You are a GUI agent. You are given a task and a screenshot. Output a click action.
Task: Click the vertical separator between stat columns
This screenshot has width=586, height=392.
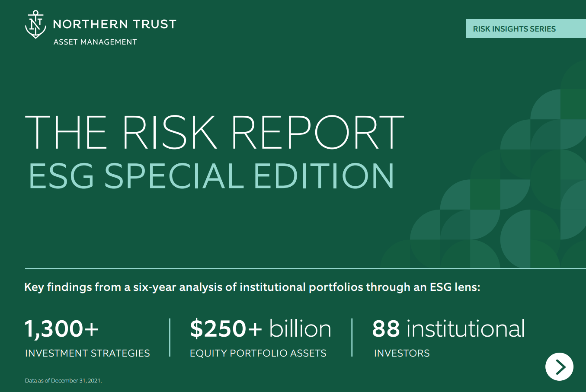click(x=170, y=337)
